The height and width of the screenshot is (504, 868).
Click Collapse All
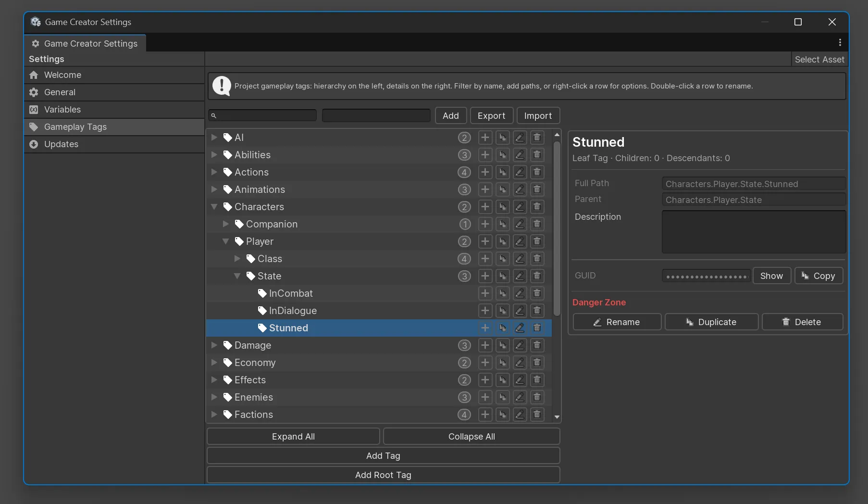point(471,437)
